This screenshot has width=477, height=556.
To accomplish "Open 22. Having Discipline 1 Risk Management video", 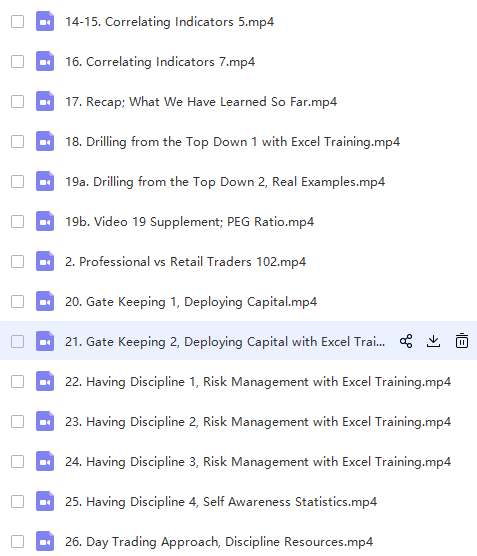I will [258, 382].
